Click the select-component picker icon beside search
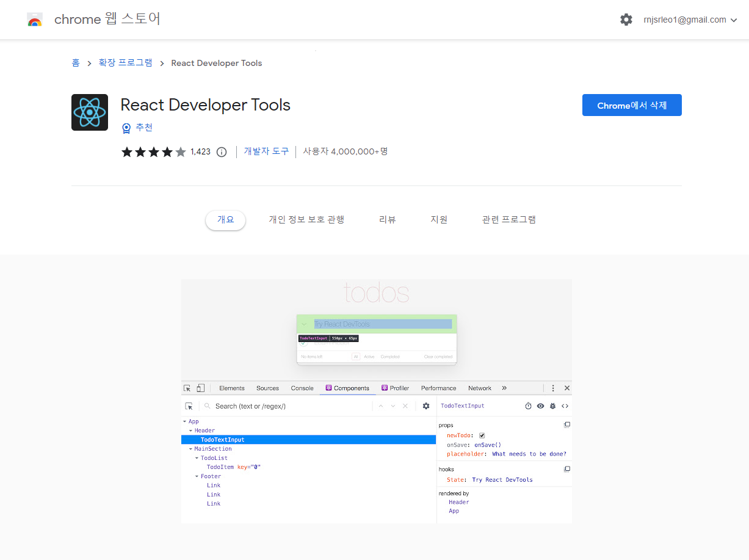Screen dimensions: 749x560 coord(189,406)
